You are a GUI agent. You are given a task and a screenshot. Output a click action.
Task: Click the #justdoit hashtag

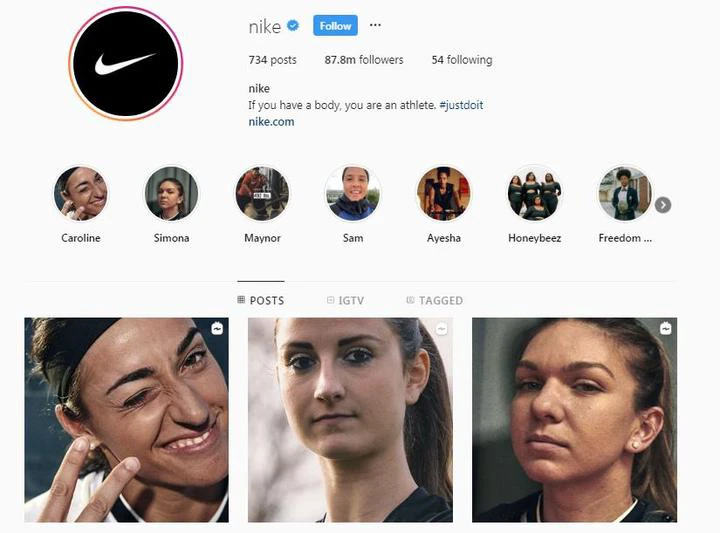461,105
